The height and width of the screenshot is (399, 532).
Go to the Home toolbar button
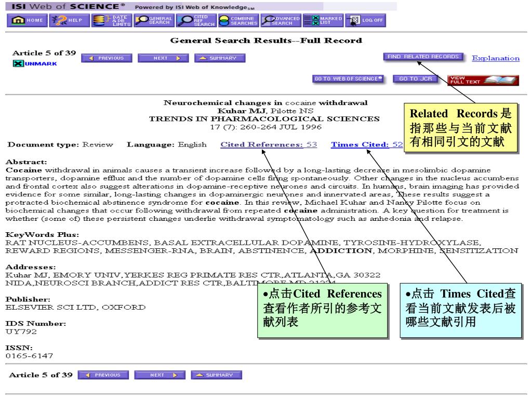28,20
